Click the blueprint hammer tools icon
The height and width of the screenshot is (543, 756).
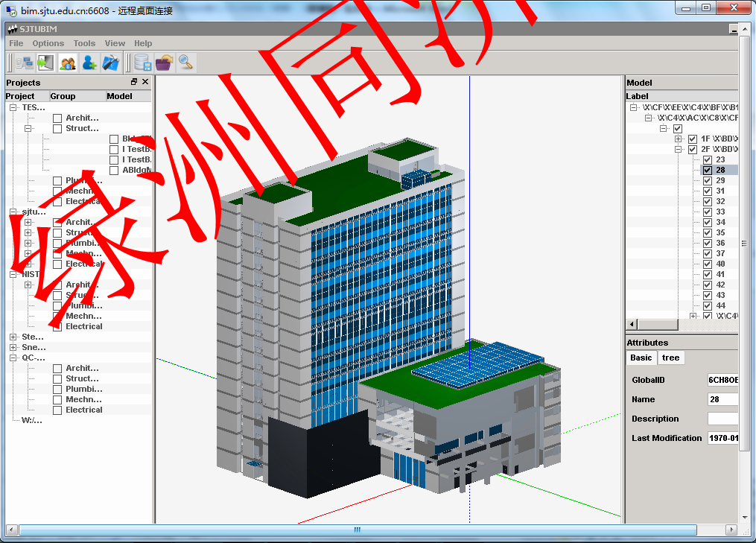pyautogui.click(x=111, y=63)
